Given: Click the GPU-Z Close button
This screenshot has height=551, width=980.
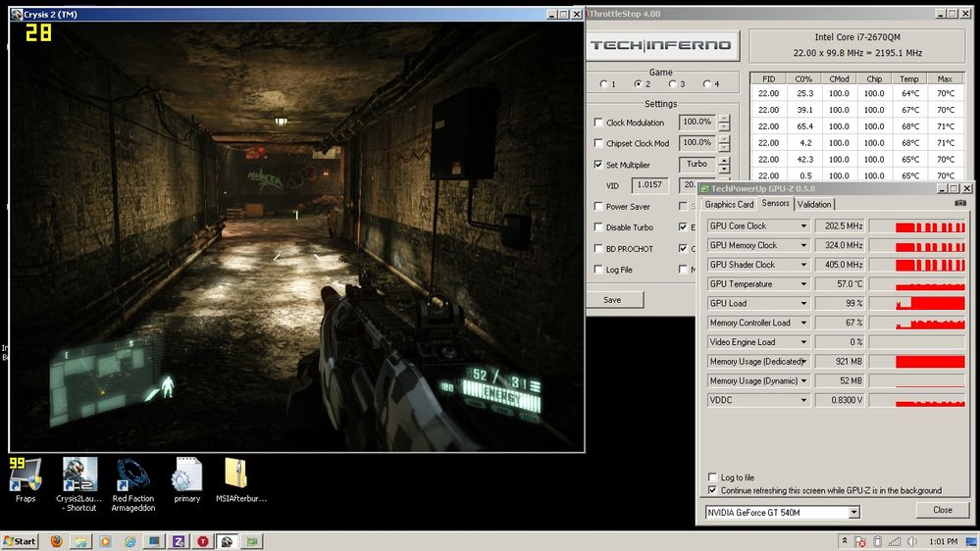Looking at the screenshot, I should coord(943,510).
